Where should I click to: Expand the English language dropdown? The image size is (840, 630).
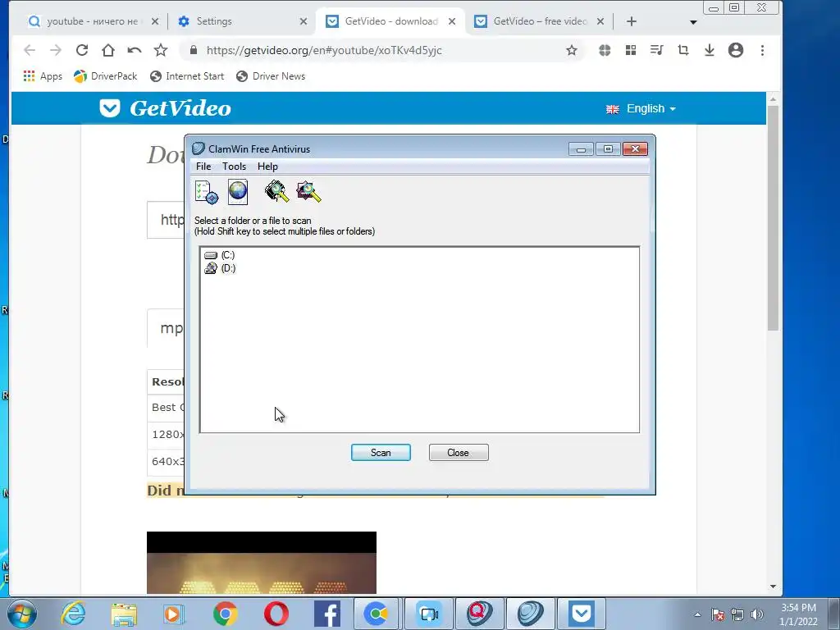[x=641, y=109]
